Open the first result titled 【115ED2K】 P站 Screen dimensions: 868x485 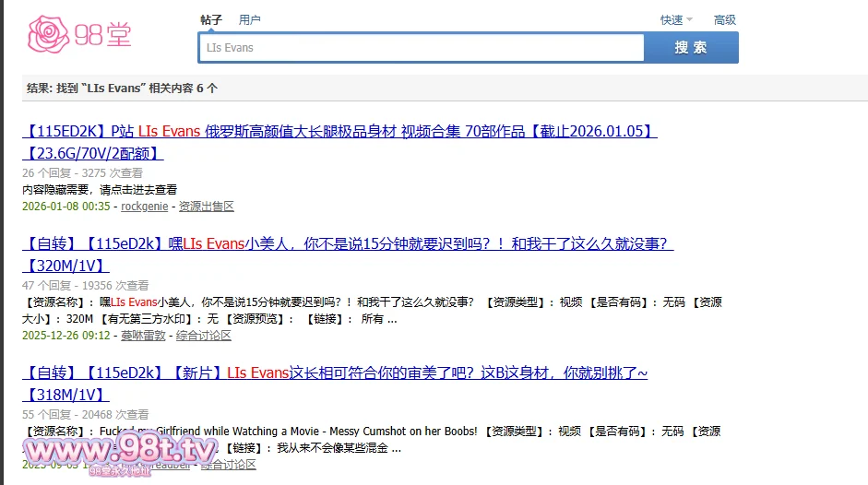339,131
